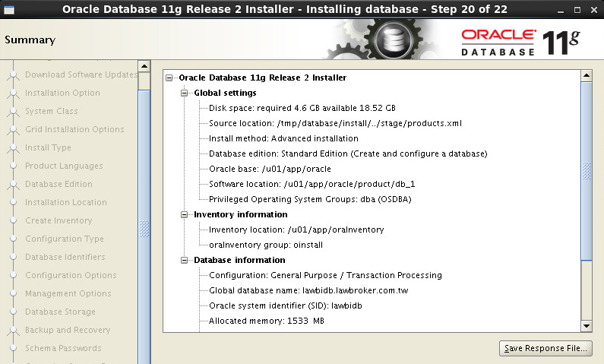
Task: Select Database Identifiers step
Action: coord(65,257)
